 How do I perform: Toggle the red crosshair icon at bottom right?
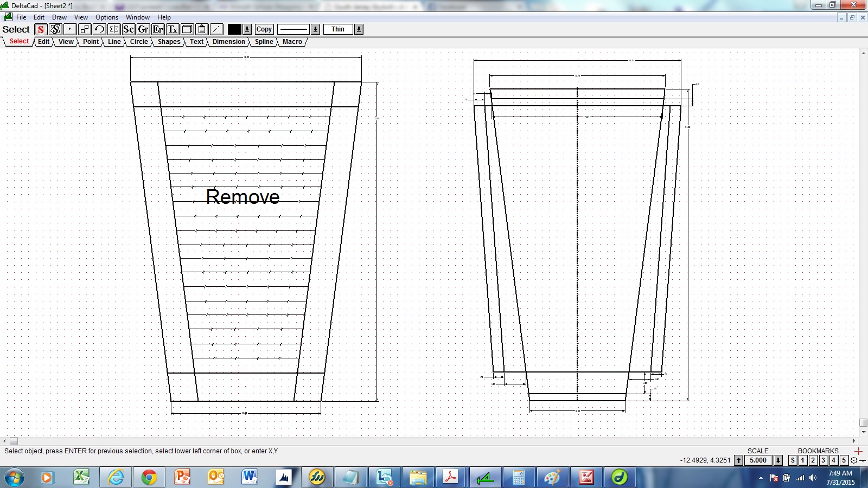coord(858,451)
